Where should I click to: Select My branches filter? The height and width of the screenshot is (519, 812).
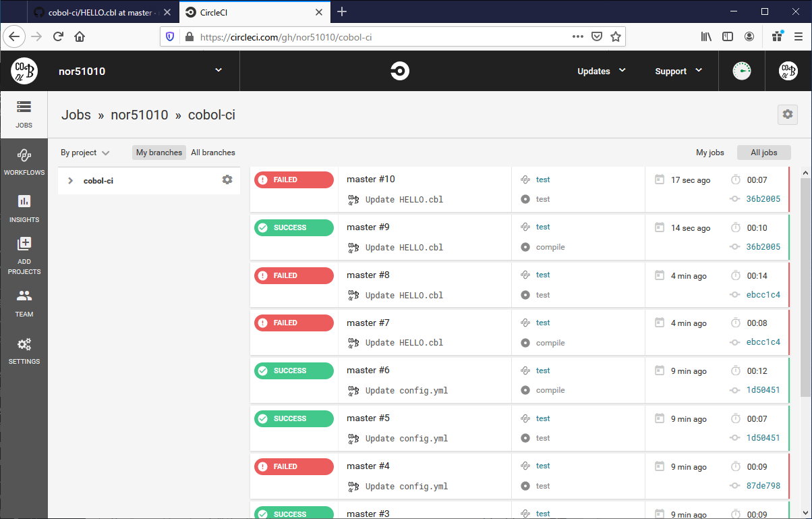(159, 153)
